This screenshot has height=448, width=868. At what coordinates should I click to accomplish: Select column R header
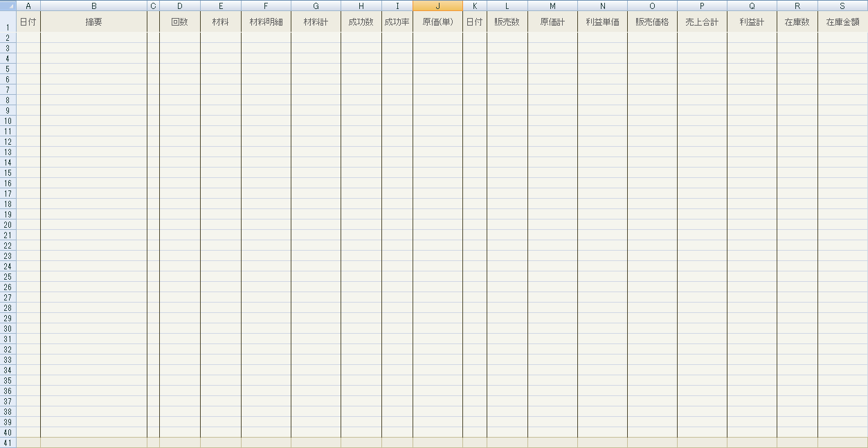(797, 6)
